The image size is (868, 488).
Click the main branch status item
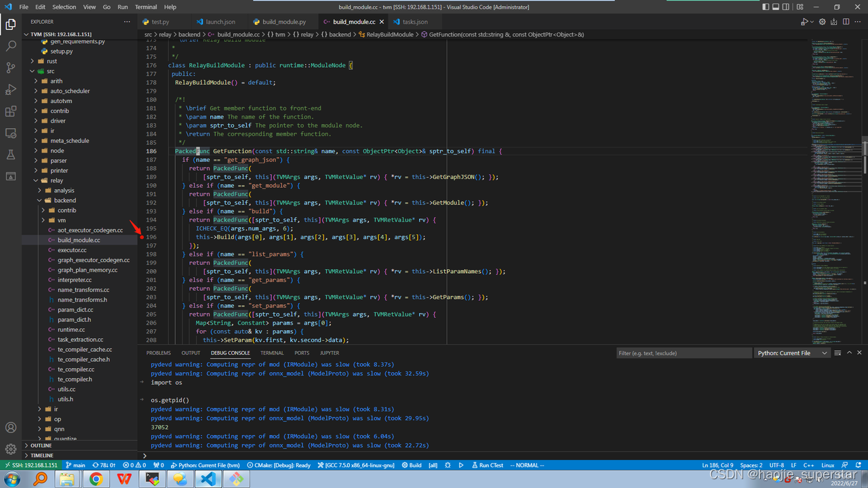click(x=75, y=466)
